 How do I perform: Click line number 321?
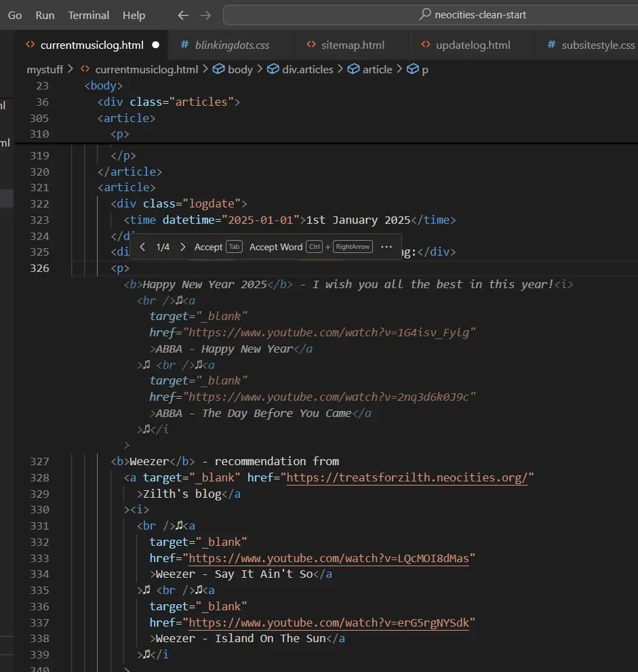point(39,188)
